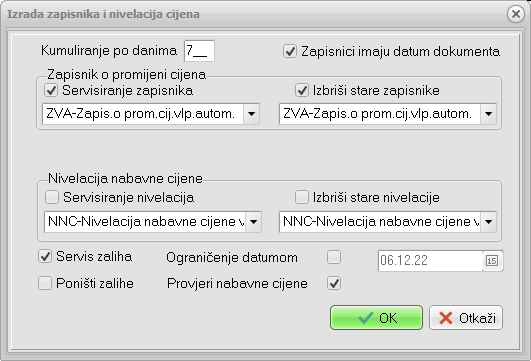
Task: Uncheck Provjeri nabavne cijene
Action: [334, 283]
